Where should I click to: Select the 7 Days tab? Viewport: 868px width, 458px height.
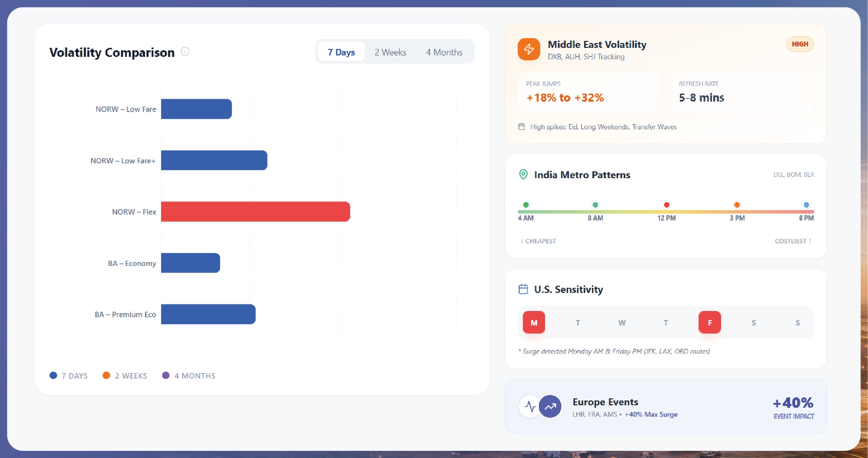click(x=341, y=52)
